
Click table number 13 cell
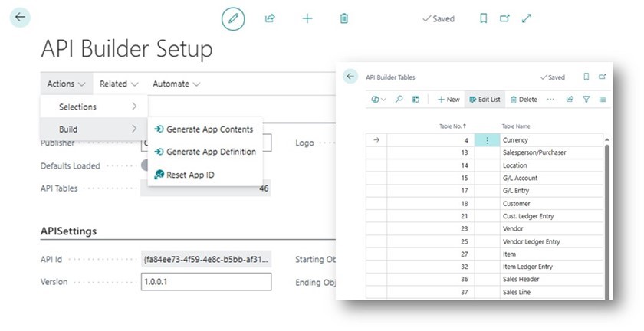pyautogui.click(x=431, y=152)
